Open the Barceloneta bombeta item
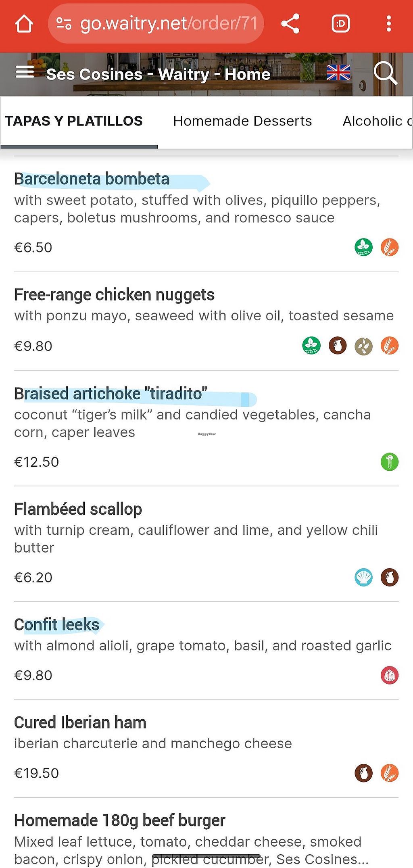Screen dimensions: 413x868 pyautogui.click(x=92, y=179)
